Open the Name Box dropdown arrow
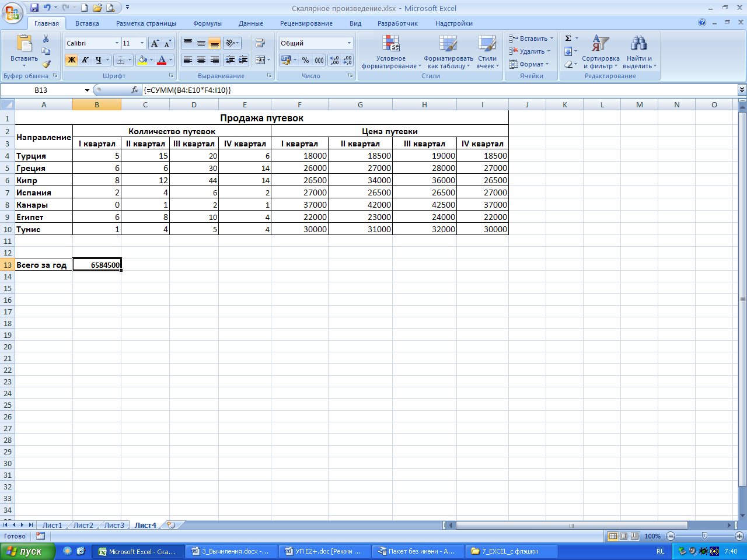 [87, 90]
